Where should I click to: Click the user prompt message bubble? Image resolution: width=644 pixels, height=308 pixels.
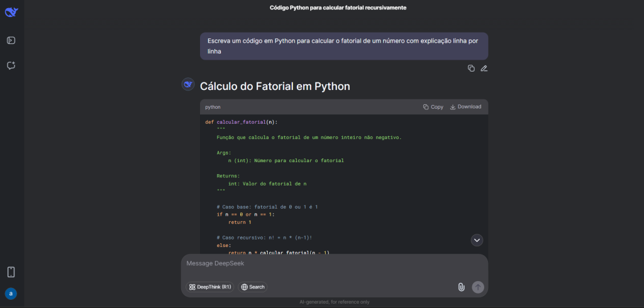coord(343,46)
